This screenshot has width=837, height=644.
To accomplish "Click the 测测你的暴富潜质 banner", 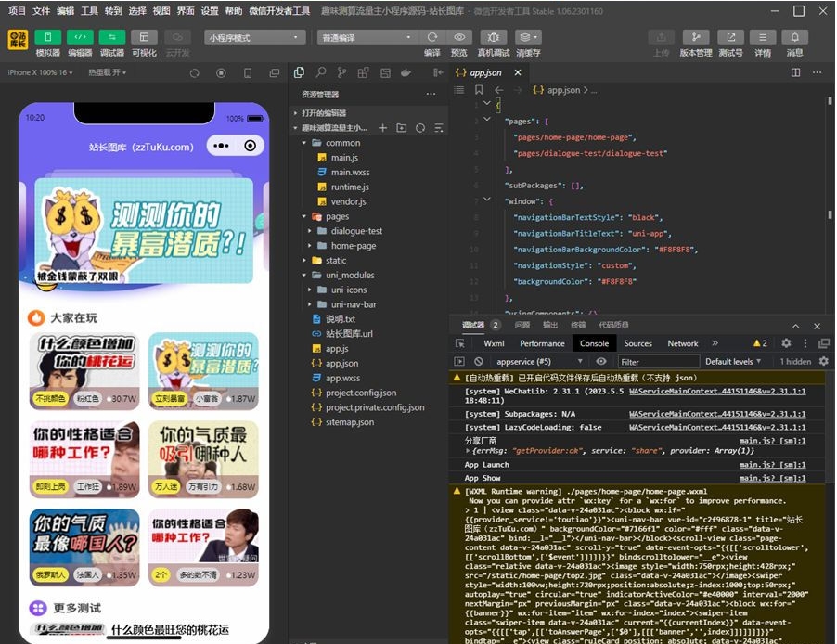I will coord(144,230).
